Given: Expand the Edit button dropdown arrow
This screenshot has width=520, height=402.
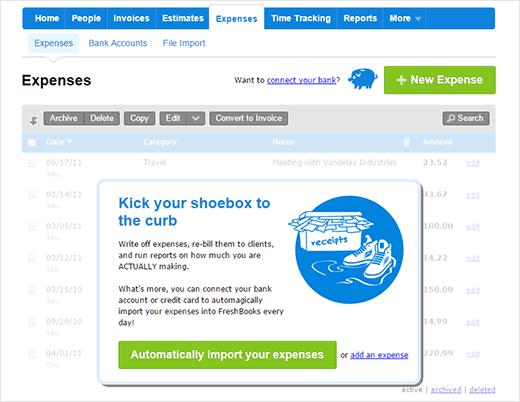Looking at the screenshot, I should [x=196, y=118].
